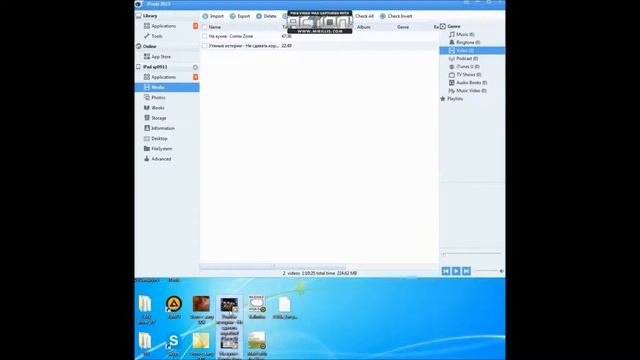Select Ringtone in Genre list
640x360 pixels.
[x=468, y=42]
